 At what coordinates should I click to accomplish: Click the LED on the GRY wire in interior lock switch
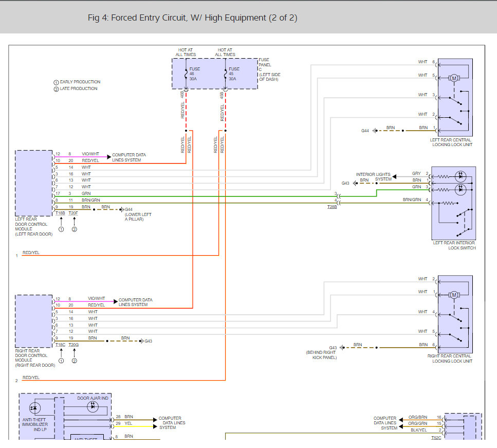tap(461, 176)
